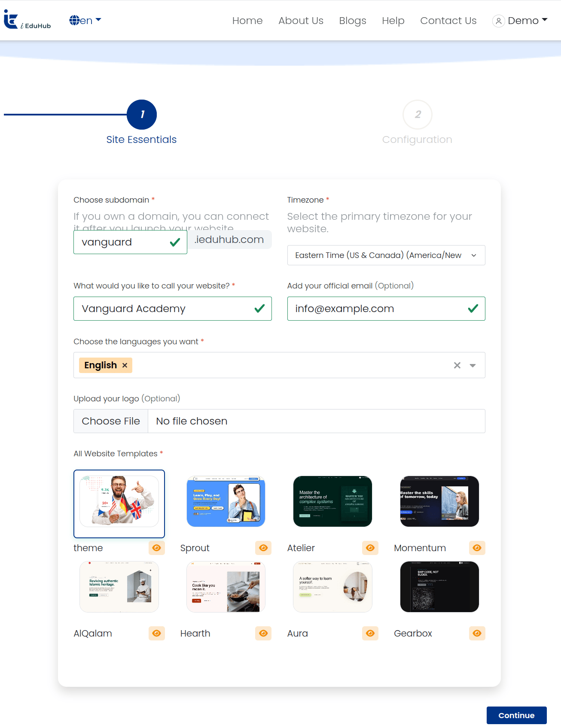Jump to step 2 Configuration
The image size is (561, 728).
(x=417, y=115)
